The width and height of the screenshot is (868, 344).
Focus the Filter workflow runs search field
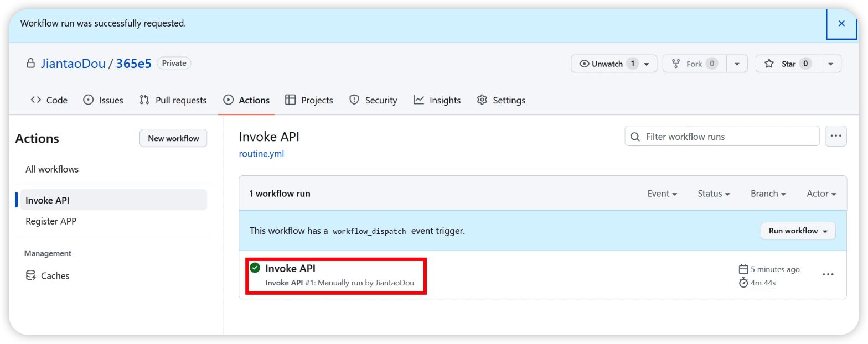pos(722,136)
